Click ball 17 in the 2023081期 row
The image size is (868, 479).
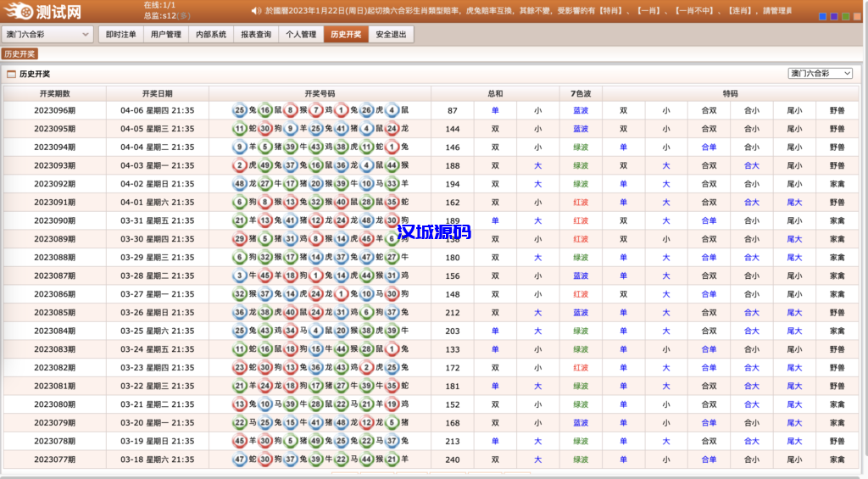(x=315, y=386)
